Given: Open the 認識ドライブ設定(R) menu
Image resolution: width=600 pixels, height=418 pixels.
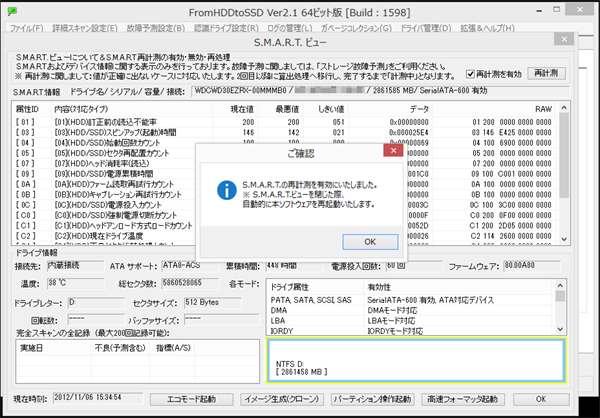Looking at the screenshot, I should [x=226, y=28].
